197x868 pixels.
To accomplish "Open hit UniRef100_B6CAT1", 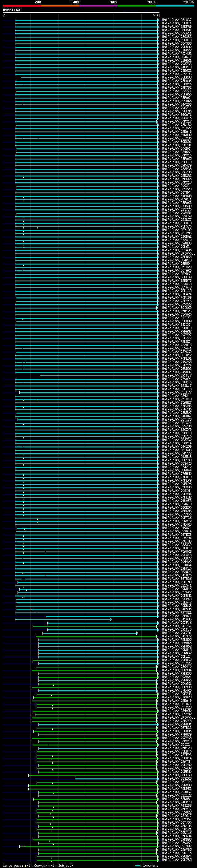I will (177, 115).
